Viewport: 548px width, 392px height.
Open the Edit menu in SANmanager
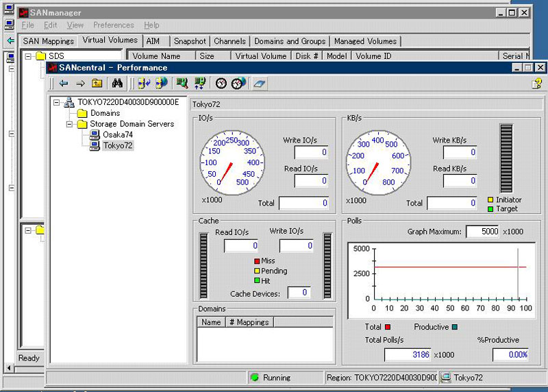point(50,25)
